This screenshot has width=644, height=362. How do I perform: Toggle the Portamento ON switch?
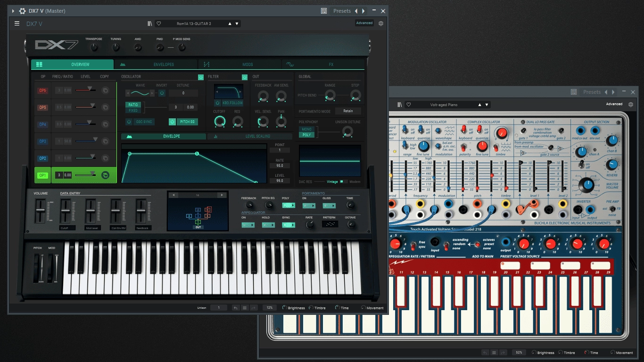tap(309, 206)
